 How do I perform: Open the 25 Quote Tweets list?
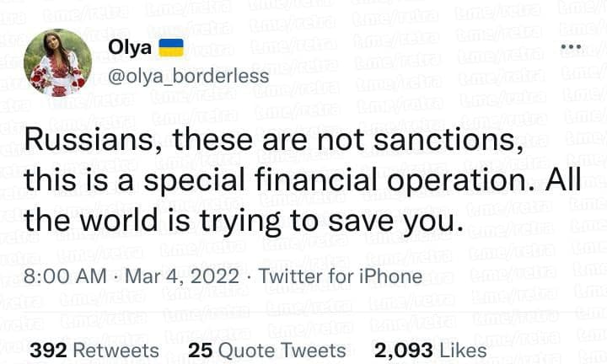tap(267, 351)
